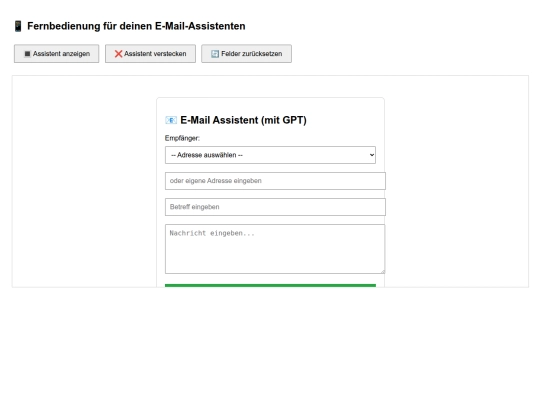Click the 'Assistent anzeigen' button

56,54
